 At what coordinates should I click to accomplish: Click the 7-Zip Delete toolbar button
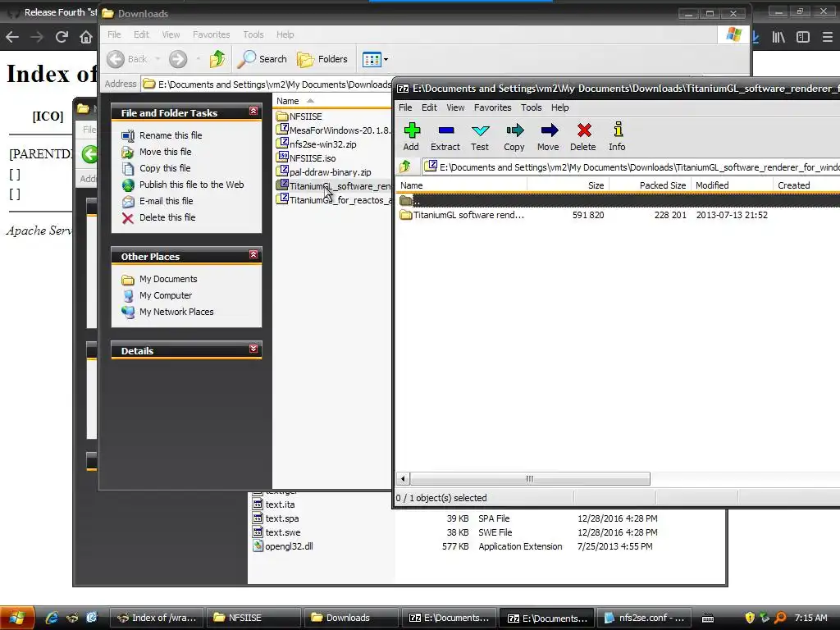[x=583, y=137]
